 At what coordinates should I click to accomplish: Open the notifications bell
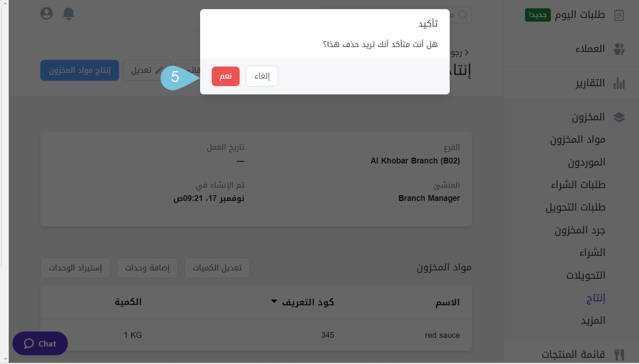(x=69, y=13)
